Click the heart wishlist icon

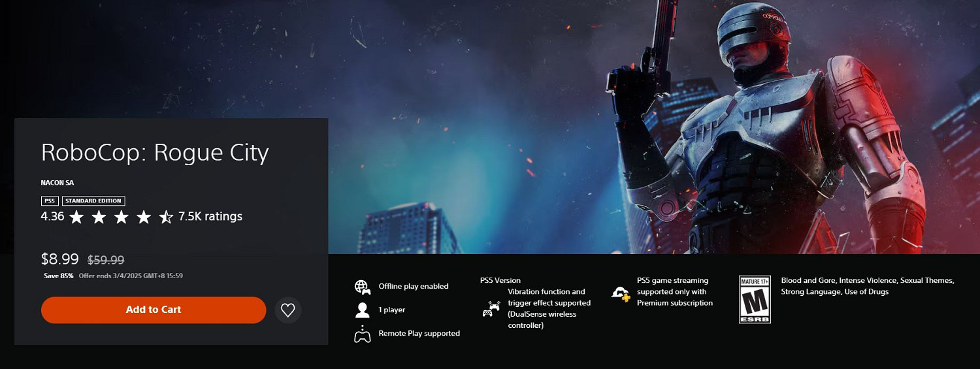click(x=288, y=310)
